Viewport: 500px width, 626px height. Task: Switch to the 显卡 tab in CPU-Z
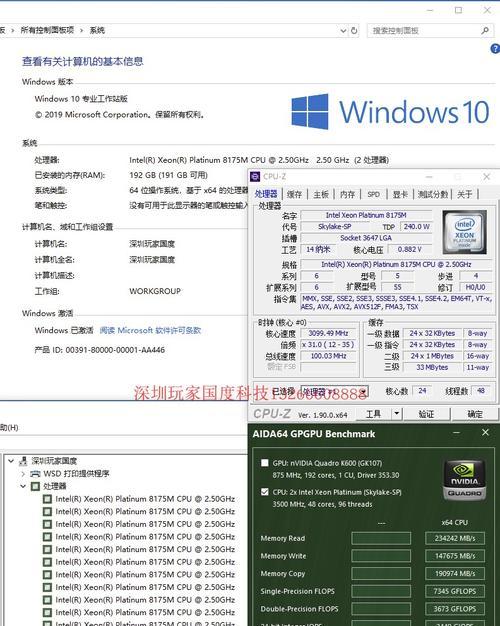pos(400,194)
